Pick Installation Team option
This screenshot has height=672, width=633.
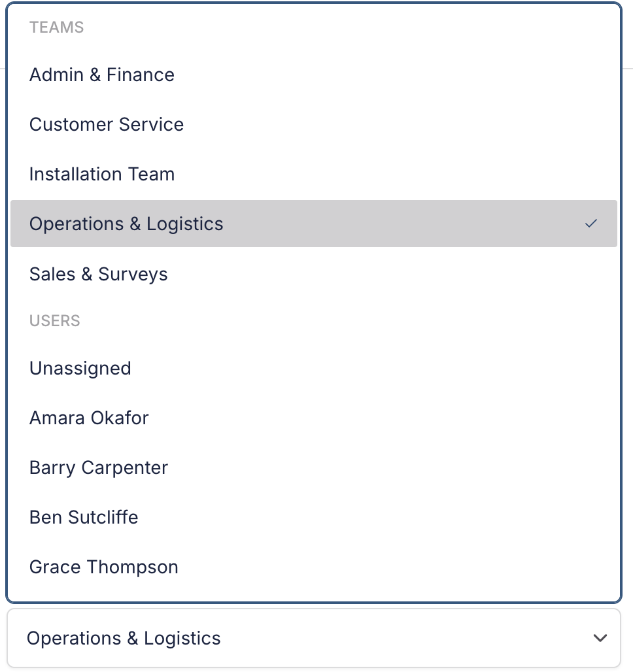tap(313, 174)
